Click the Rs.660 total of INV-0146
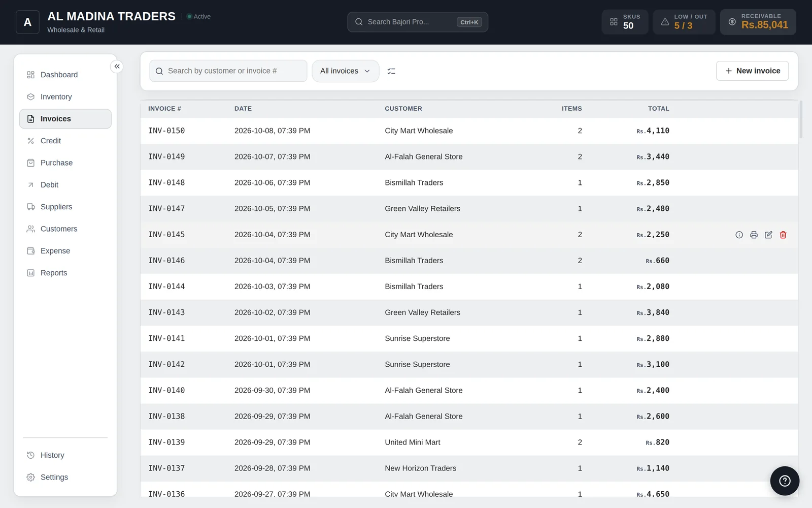812x508 pixels. click(x=657, y=261)
